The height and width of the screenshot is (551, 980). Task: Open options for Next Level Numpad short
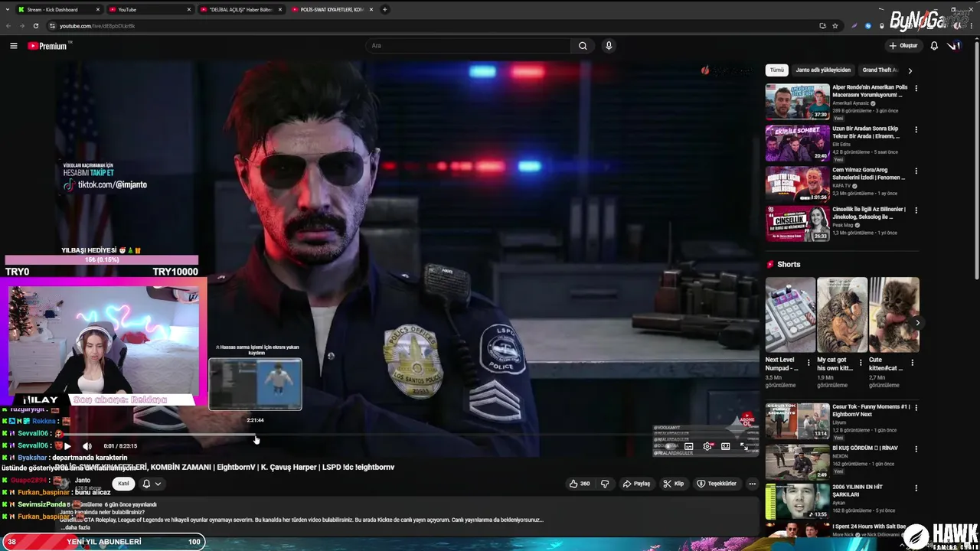(x=808, y=363)
